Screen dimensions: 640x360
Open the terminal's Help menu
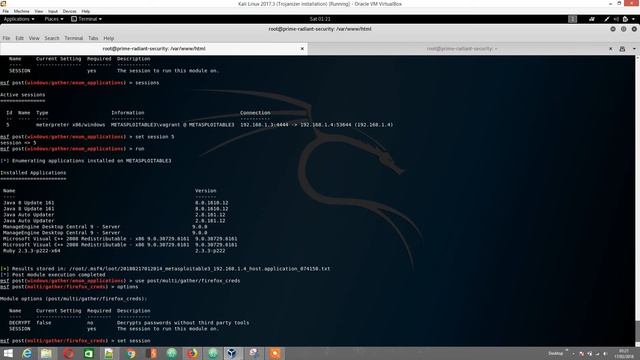(109, 38)
